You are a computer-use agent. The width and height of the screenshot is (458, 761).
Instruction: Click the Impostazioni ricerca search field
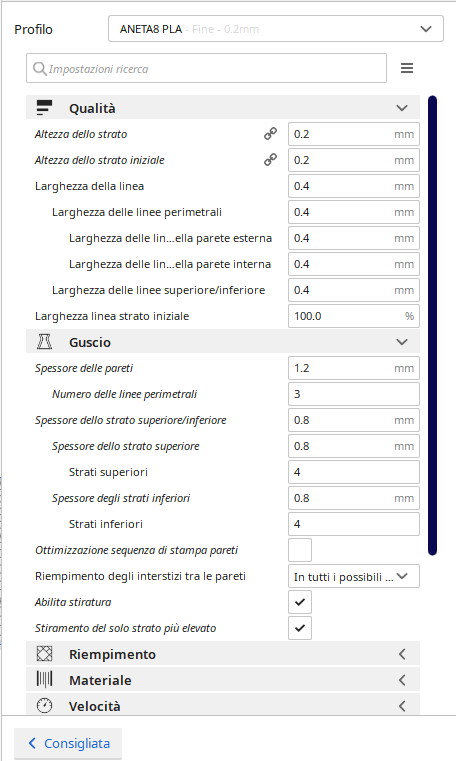[x=206, y=68]
